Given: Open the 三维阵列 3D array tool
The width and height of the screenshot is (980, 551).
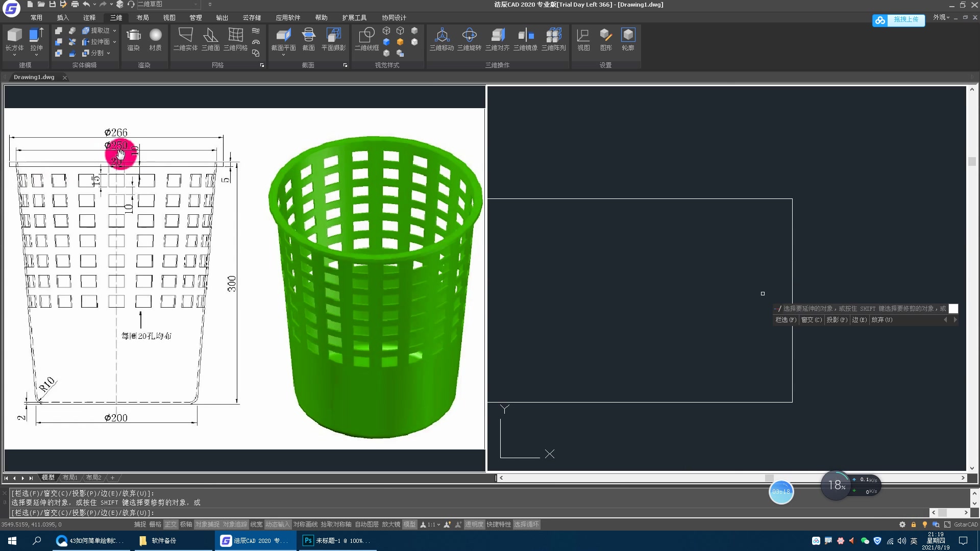Looking at the screenshot, I should click(x=553, y=39).
